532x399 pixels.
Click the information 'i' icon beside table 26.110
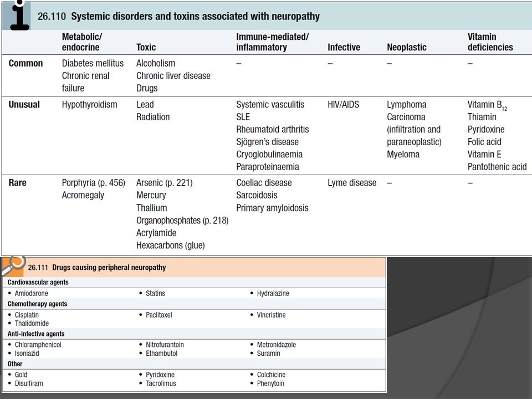click(x=19, y=16)
